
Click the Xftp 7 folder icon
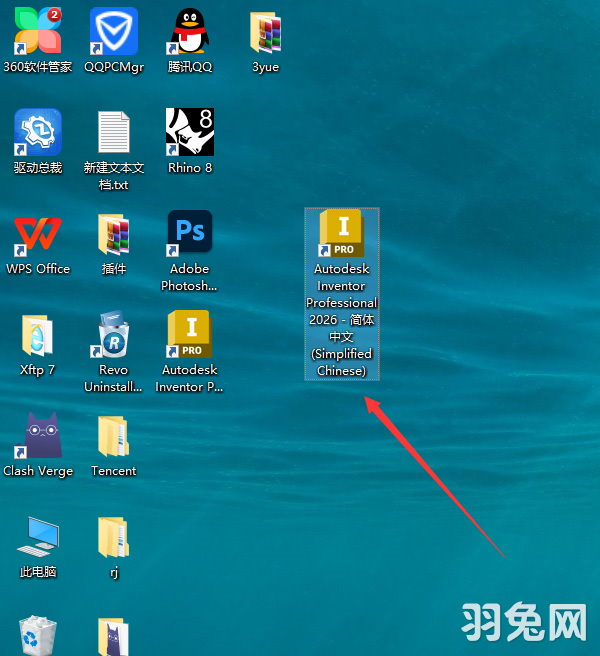click(38, 335)
